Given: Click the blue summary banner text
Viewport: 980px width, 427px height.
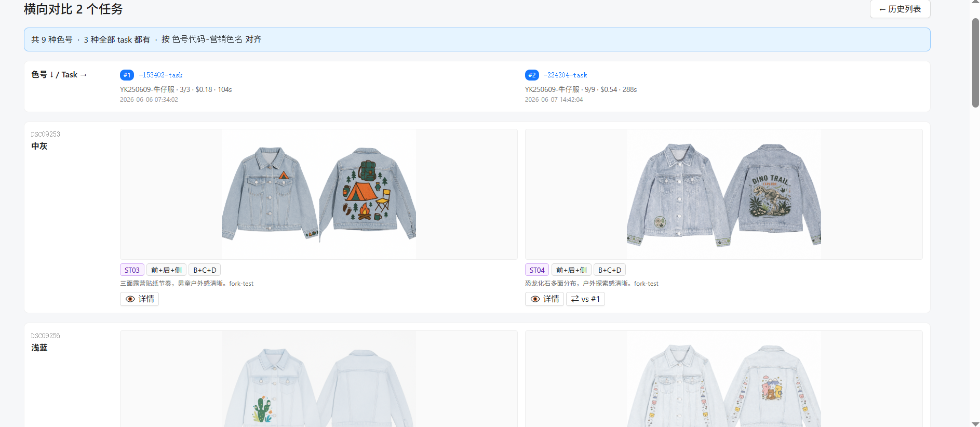Looking at the screenshot, I should (146, 39).
